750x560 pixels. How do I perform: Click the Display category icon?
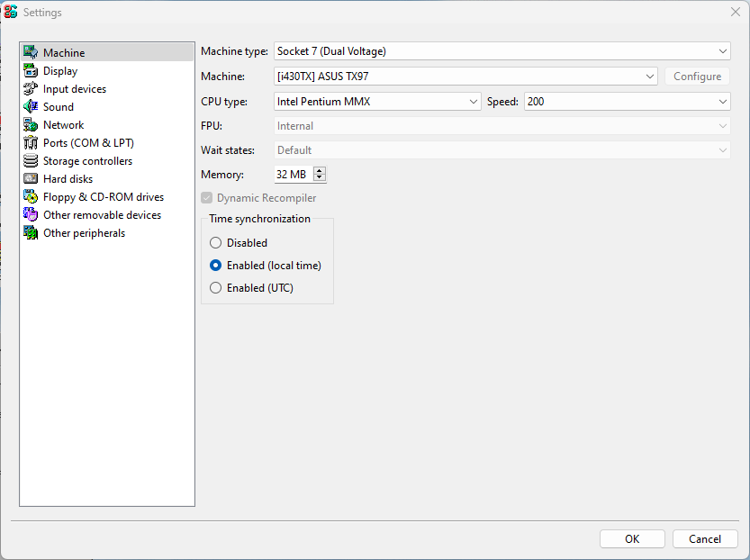(x=31, y=70)
